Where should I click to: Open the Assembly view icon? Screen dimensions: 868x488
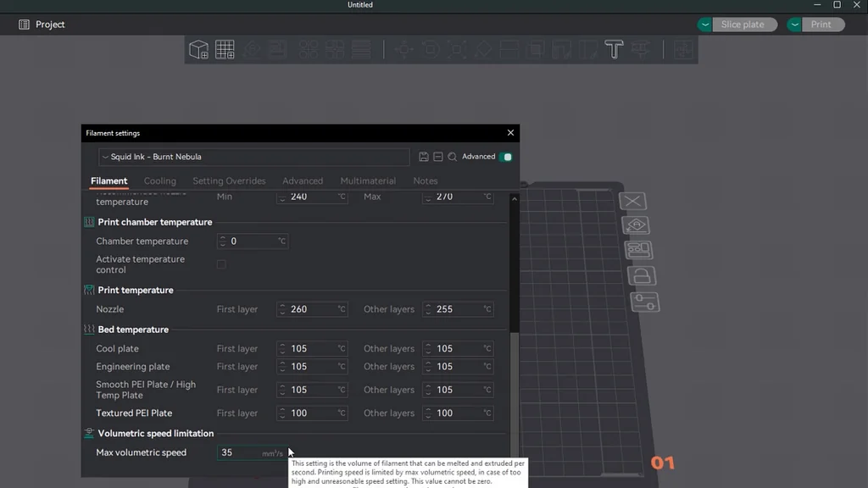pos(684,49)
